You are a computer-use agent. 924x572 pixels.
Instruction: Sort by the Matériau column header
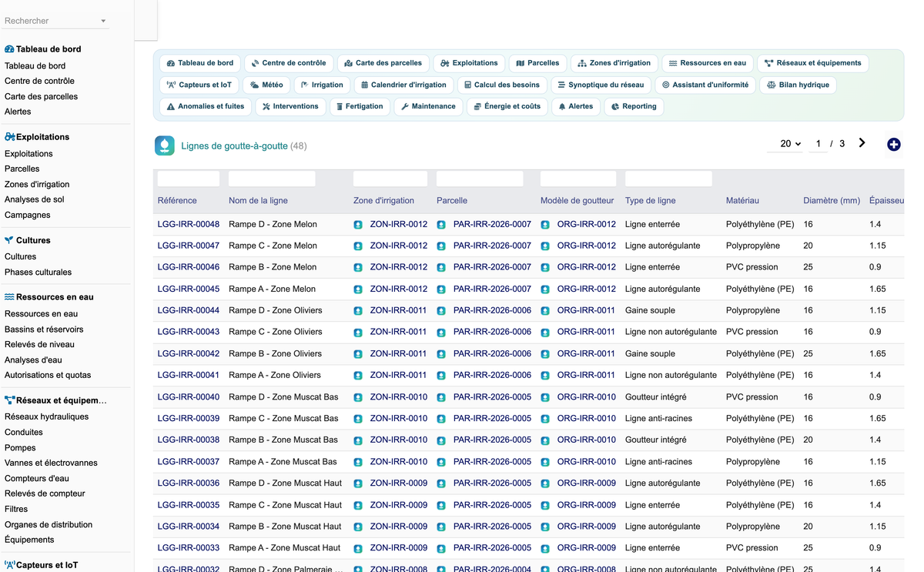click(x=742, y=200)
